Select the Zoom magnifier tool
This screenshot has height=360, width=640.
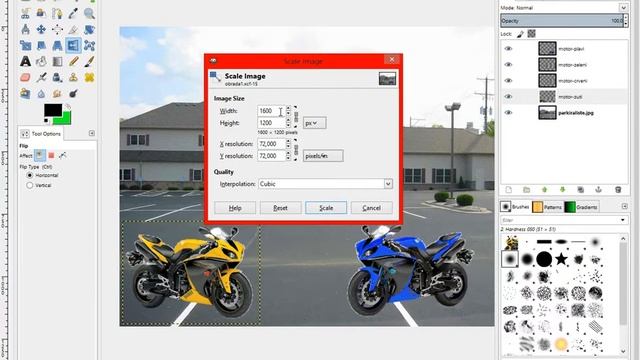[89, 13]
